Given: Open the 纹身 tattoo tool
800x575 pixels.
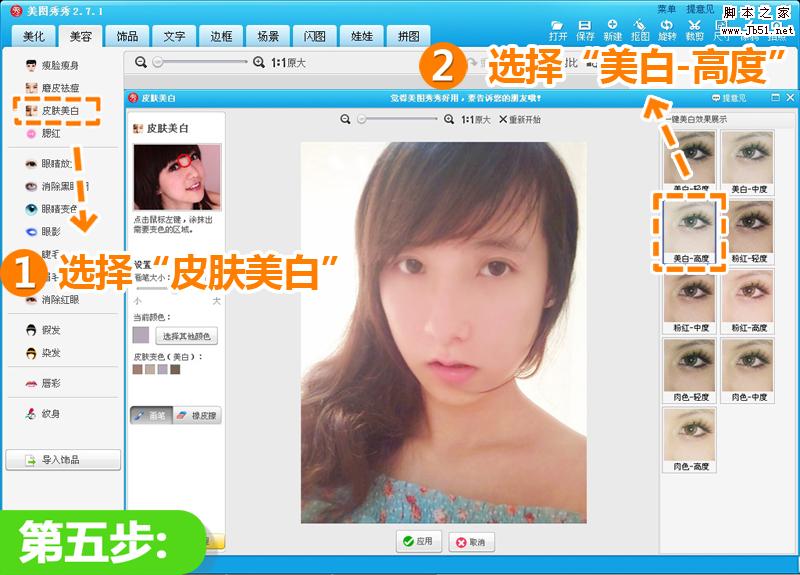Looking at the screenshot, I should click(x=43, y=413).
